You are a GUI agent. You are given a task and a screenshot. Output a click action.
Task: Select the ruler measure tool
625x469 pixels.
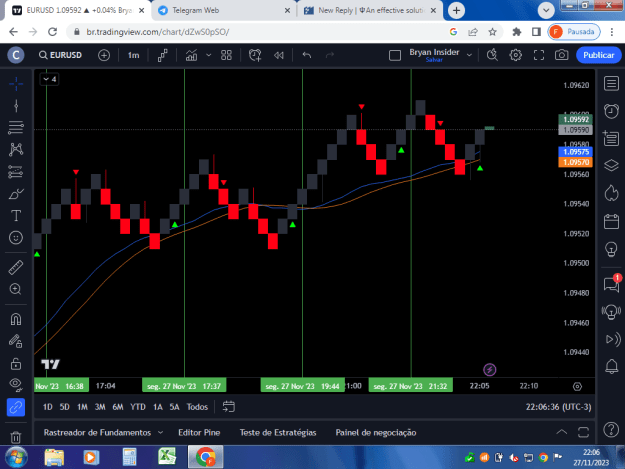[16, 267]
